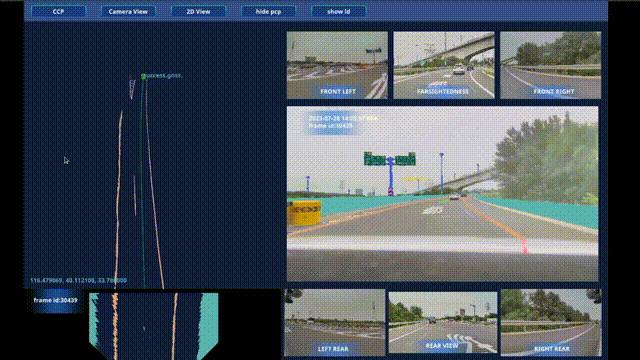640x360 pixels.
Task: Click the pink lane marker cone in the main view
Action: click(x=524, y=246)
